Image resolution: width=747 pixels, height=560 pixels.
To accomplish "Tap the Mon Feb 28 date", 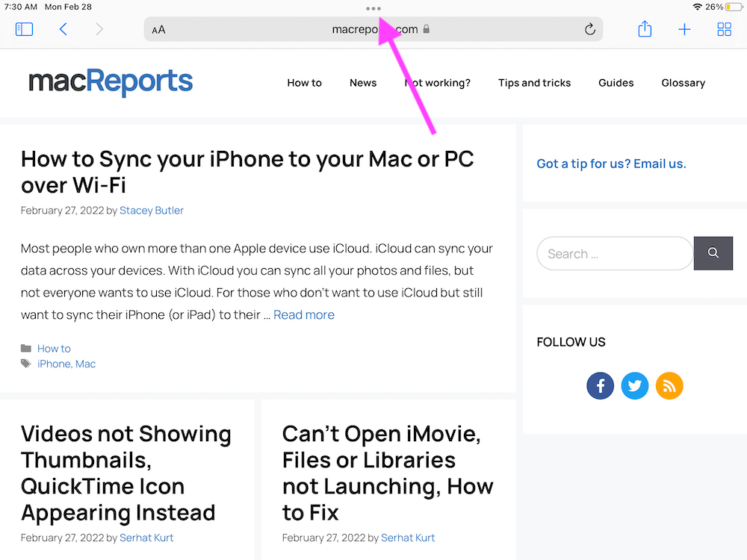I will (68, 7).
